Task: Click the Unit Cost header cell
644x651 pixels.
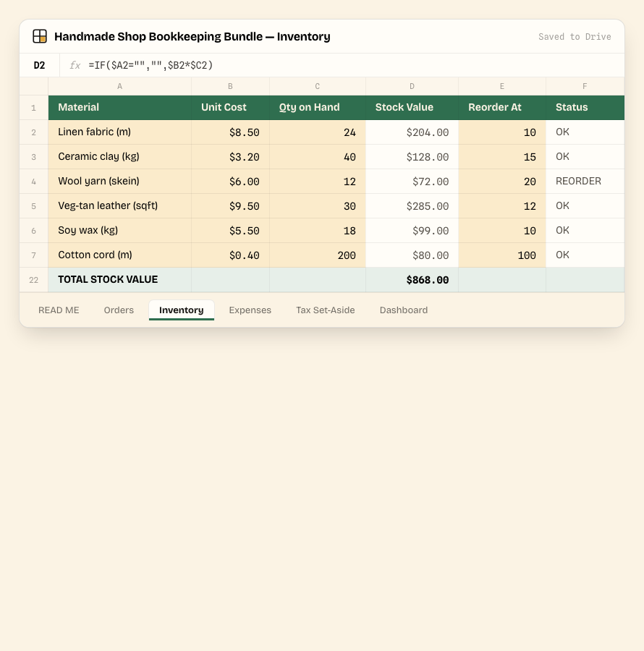Action: [x=230, y=108]
